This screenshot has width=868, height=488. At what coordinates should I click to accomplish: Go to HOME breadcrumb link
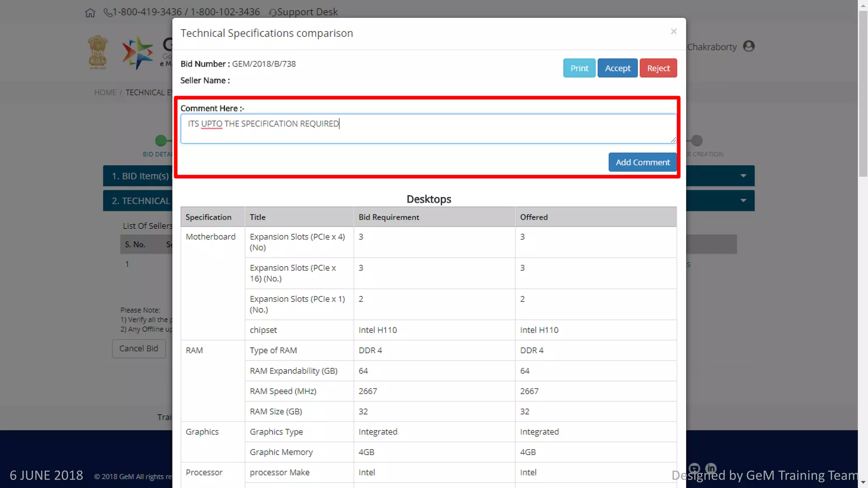pyautogui.click(x=105, y=92)
